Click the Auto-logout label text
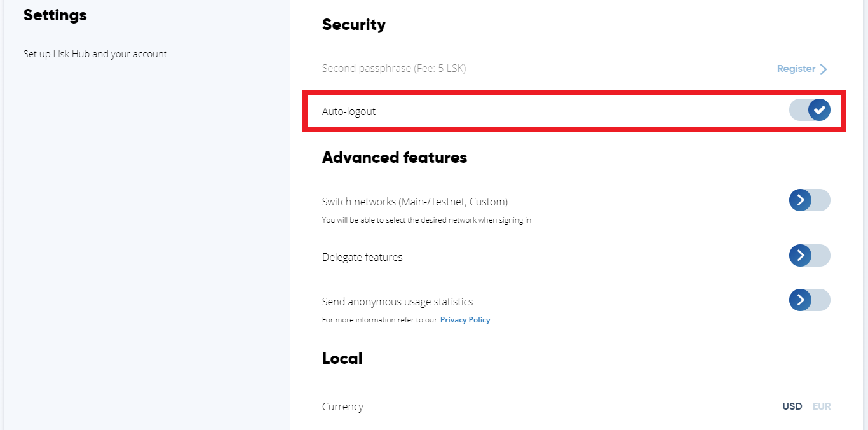The height and width of the screenshot is (430, 868). tap(349, 111)
